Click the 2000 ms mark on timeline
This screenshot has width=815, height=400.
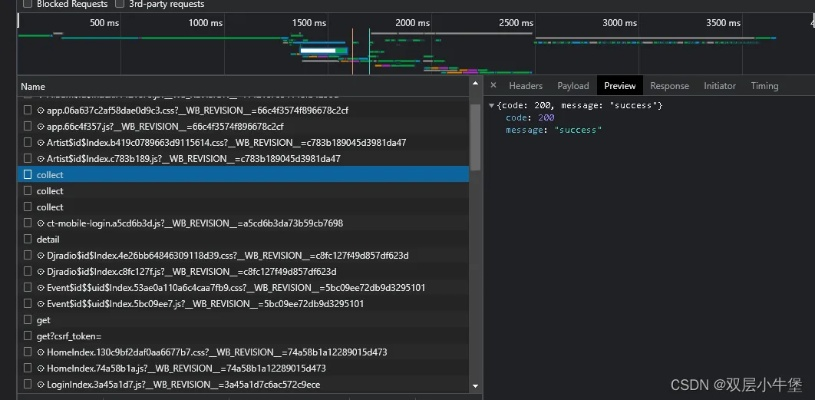412,22
